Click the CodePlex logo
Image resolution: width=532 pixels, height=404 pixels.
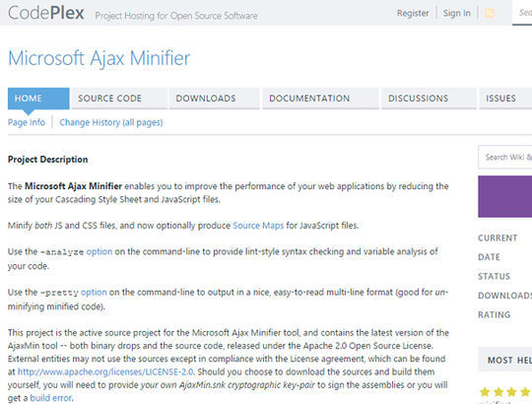tap(45, 13)
